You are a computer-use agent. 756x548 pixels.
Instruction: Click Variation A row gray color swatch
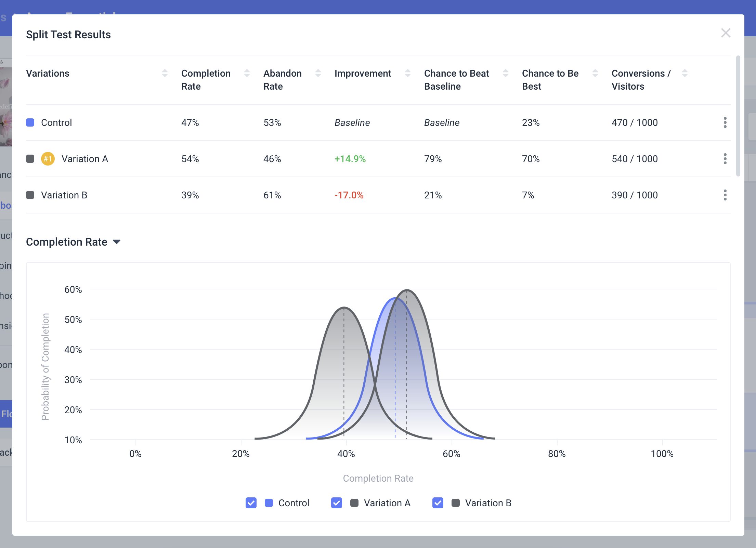30,159
